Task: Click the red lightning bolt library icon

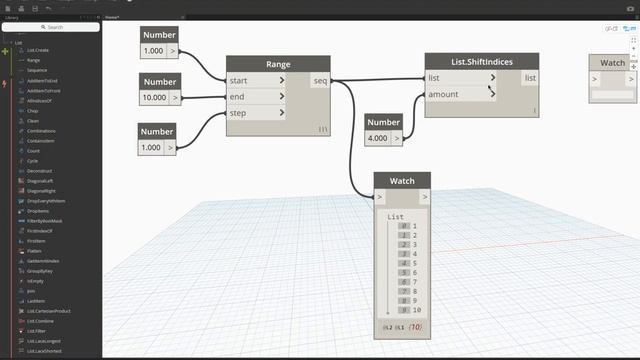Action: (4, 84)
